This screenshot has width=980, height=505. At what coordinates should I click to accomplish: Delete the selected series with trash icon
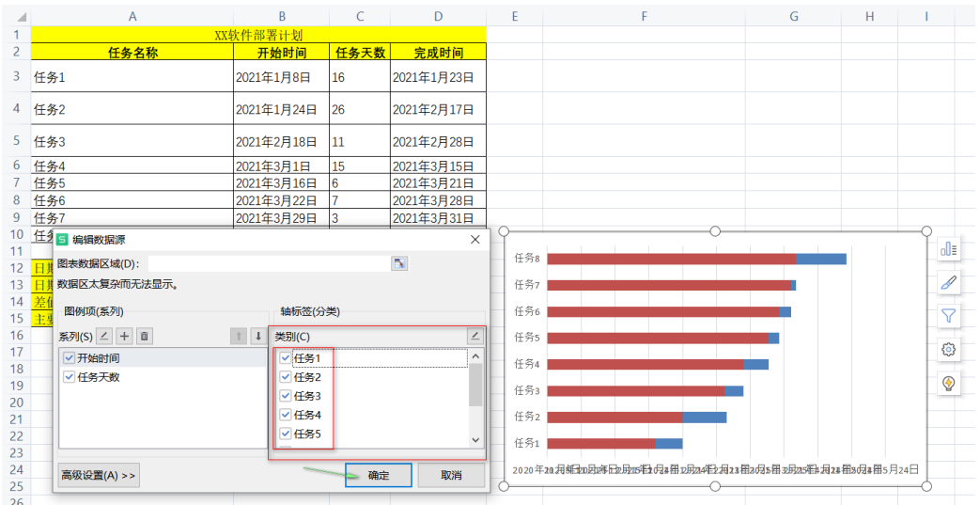[144, 336]
